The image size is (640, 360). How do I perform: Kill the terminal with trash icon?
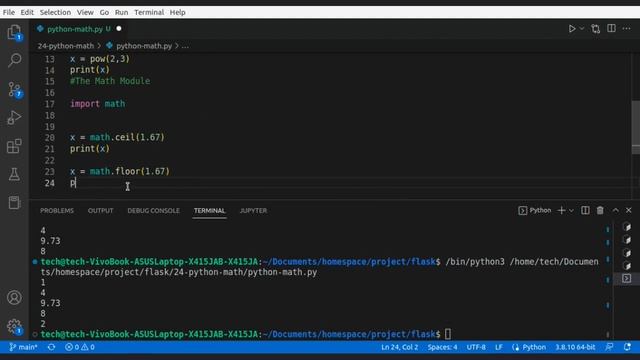click(600, 210)
